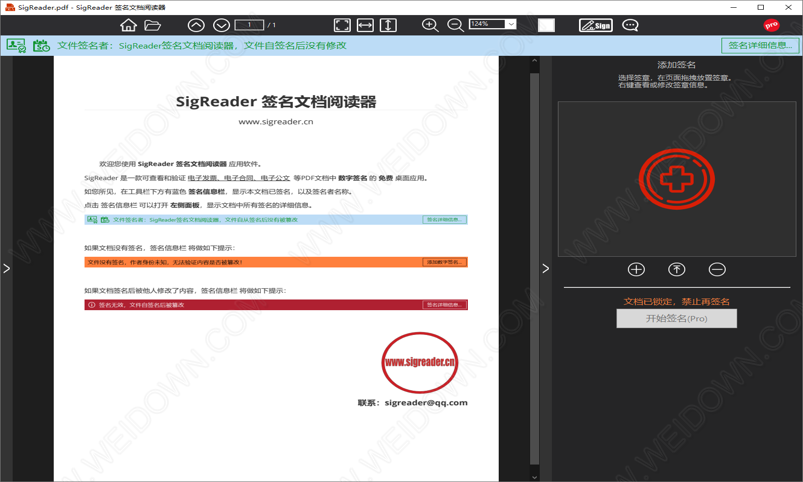Switch to full screen view icon
This screenshot has width=803, height=482.
coord(342,25)
